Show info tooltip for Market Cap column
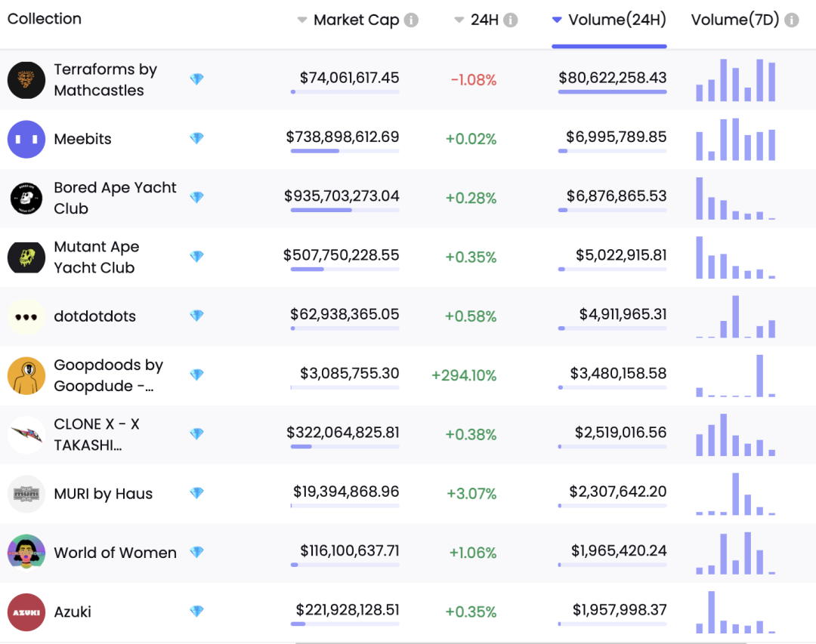Viewport: 816px width, 644px height. tap(411, 20)
